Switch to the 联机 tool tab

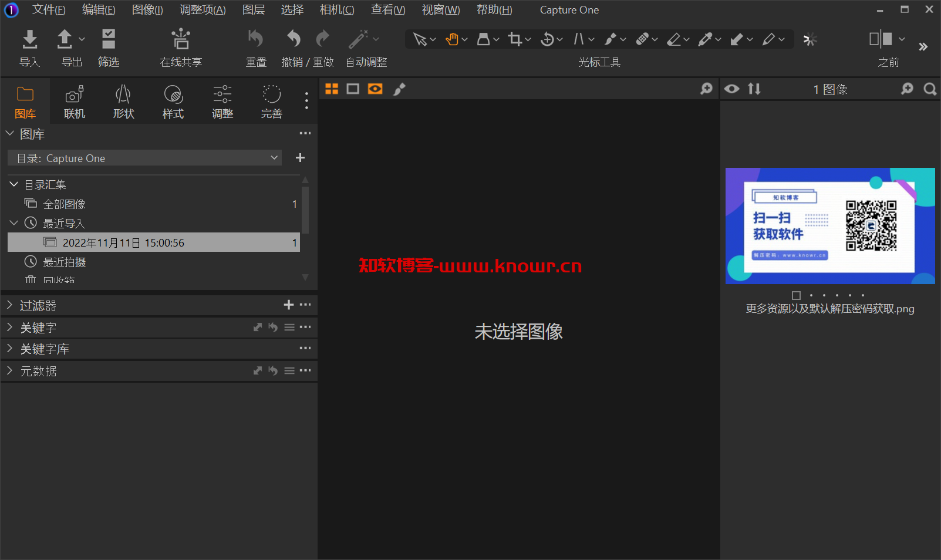[x=75, y=102]
